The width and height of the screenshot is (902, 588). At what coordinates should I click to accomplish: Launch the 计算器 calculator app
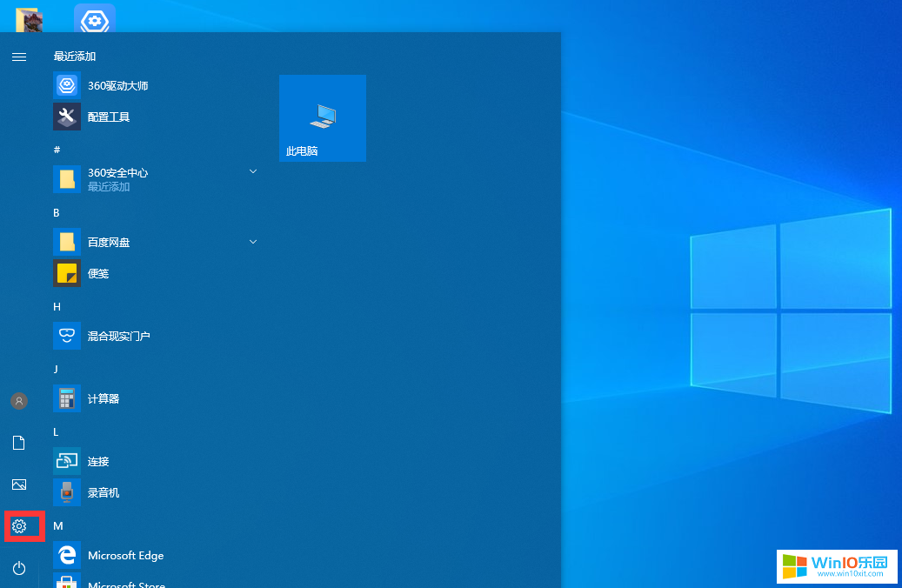[104, 399]
